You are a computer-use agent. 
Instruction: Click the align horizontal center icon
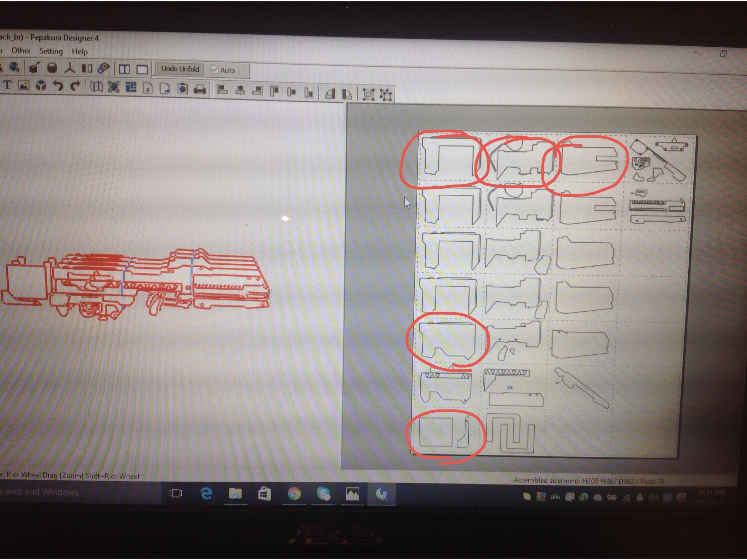[x=240, y=90]
